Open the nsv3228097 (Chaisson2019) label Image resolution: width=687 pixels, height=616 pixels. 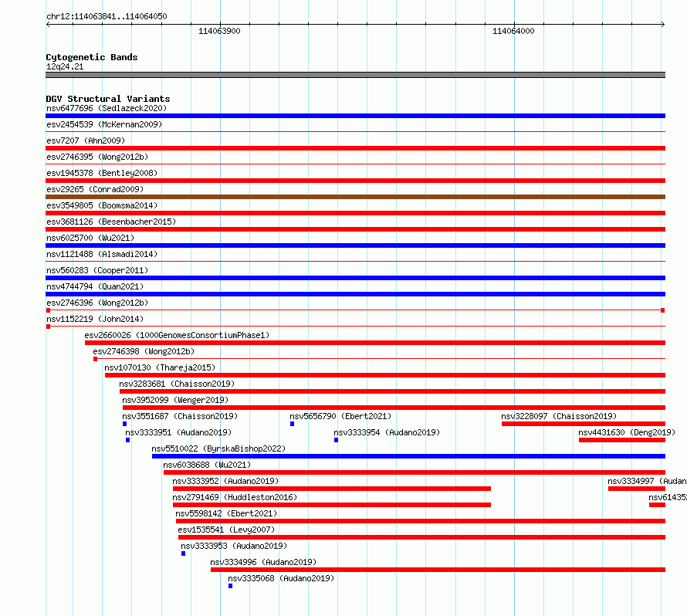[559, 416]
